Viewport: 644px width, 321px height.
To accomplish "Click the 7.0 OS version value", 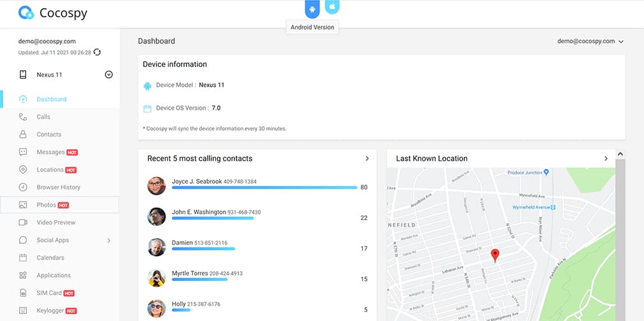I will (216, 108).
